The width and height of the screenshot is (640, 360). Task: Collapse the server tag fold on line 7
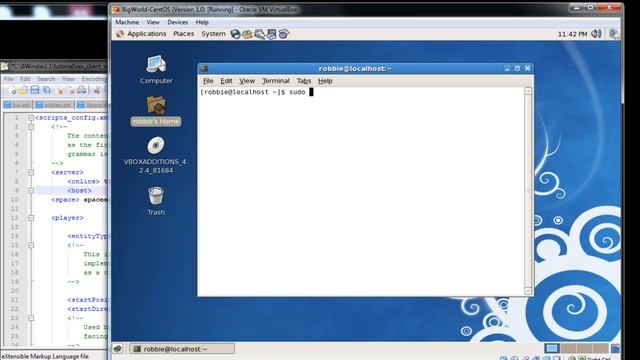click(x=31, y=172)
